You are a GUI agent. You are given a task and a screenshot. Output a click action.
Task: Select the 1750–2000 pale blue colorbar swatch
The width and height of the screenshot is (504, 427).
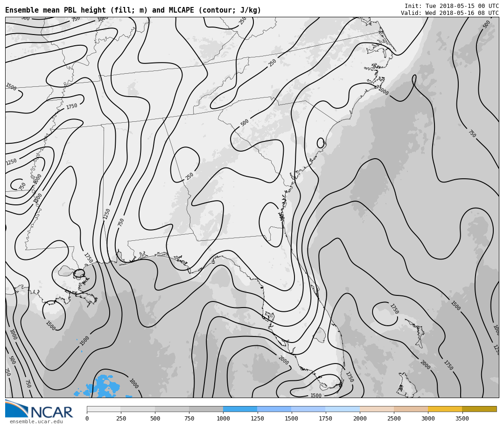(342, 409)
